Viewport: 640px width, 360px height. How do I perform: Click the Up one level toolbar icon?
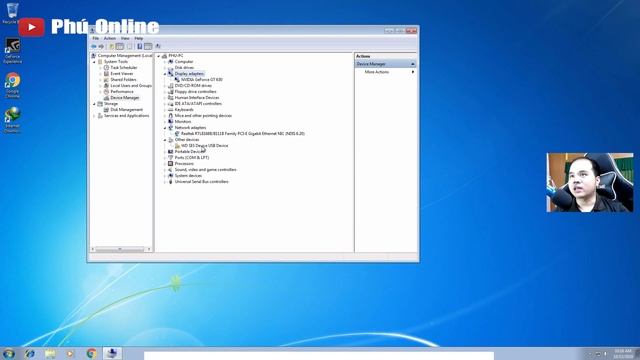click(111, 47)
